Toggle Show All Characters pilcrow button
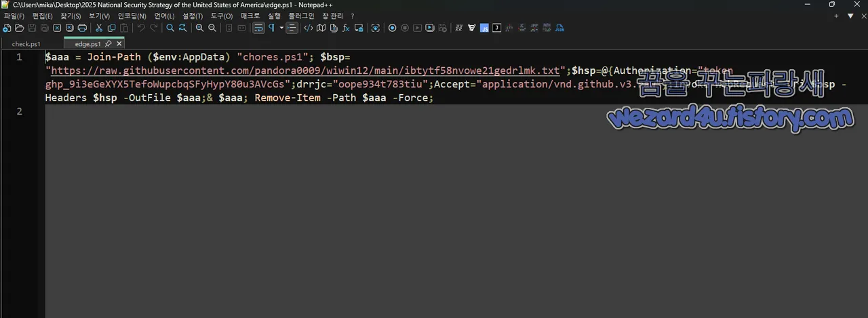Viewport: 868px width, 318px height. click(272, 28)
